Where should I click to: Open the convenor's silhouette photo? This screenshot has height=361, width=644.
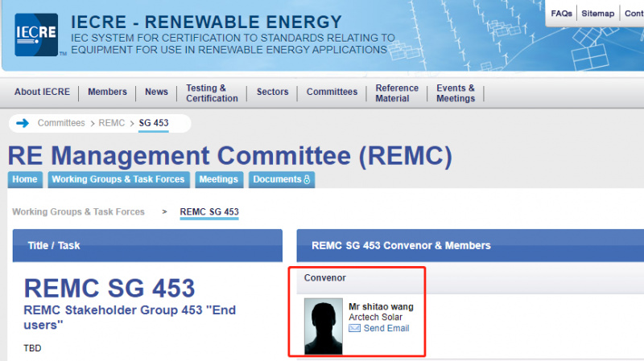tap(324, 326)
